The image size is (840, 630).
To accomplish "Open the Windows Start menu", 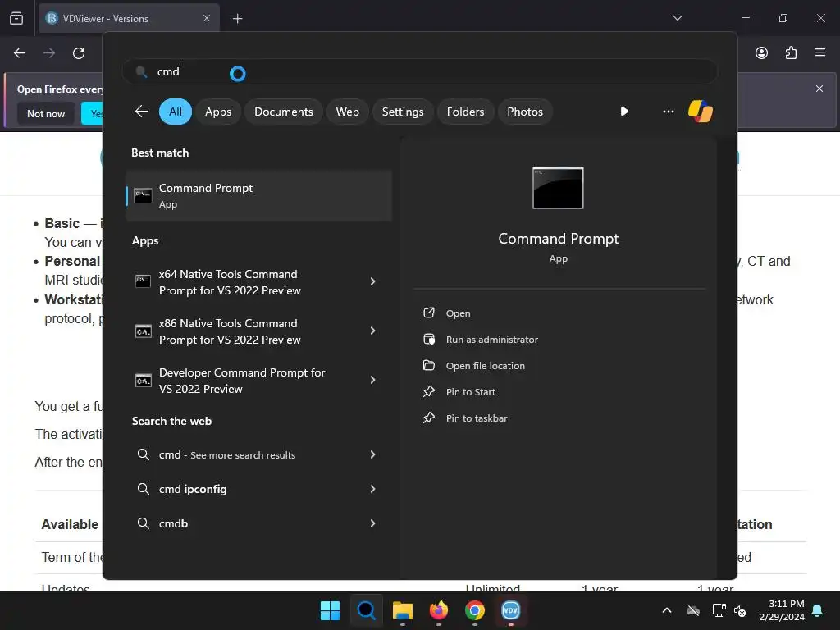I will 330,610.
